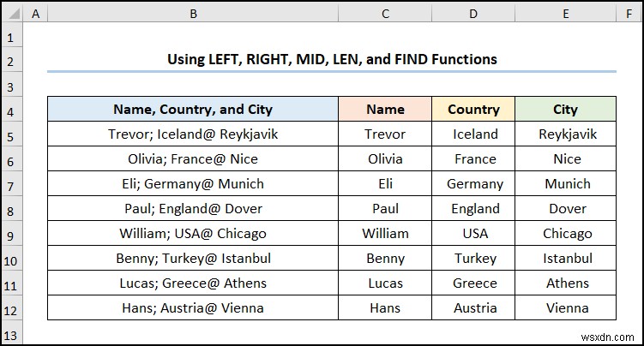Select the 'Name, Country, and City' header cell

(193, 109)
